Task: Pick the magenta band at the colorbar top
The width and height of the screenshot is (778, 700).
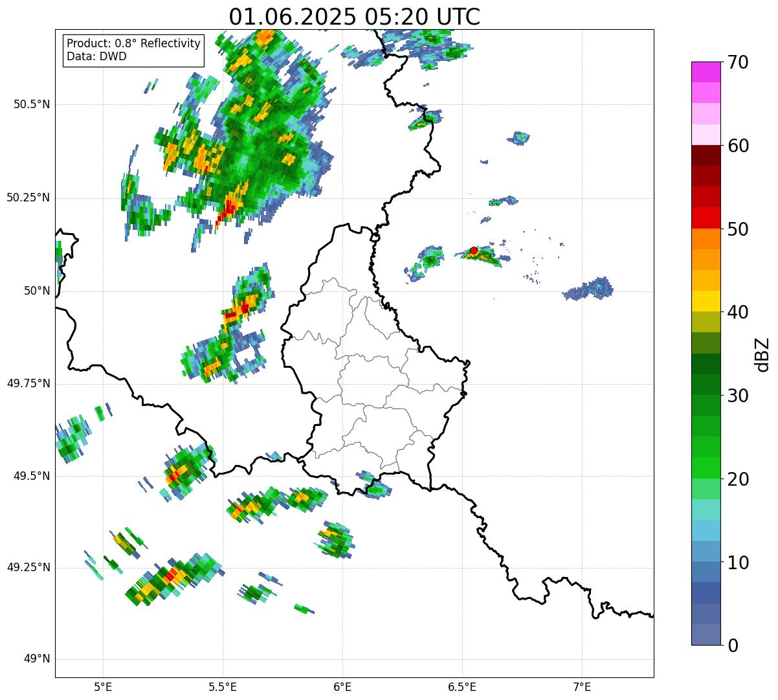Action: 706,72
